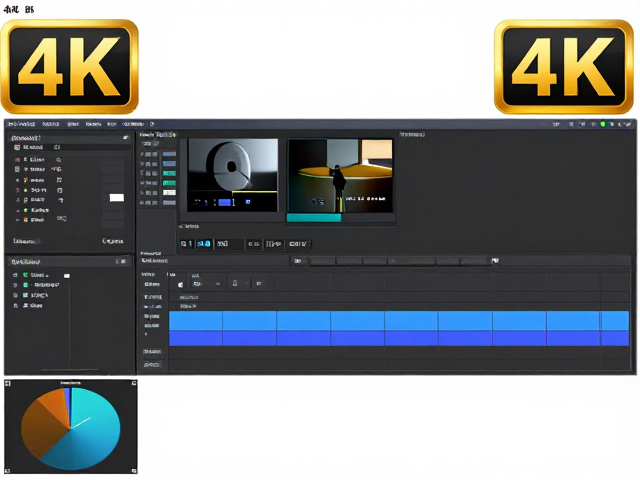Click the blue highlighted button below the preview monitors
Viewport: 640px width, 480px height.
coord(204,244)
